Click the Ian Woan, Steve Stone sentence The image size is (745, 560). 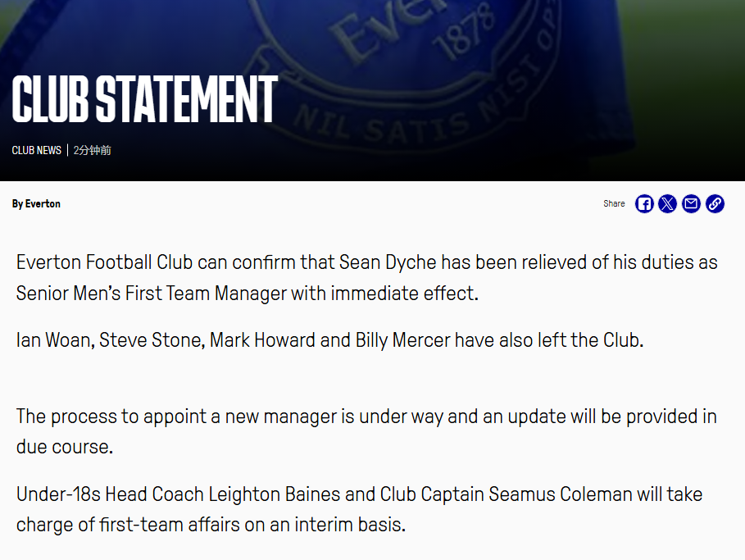[x=329, y=340]
